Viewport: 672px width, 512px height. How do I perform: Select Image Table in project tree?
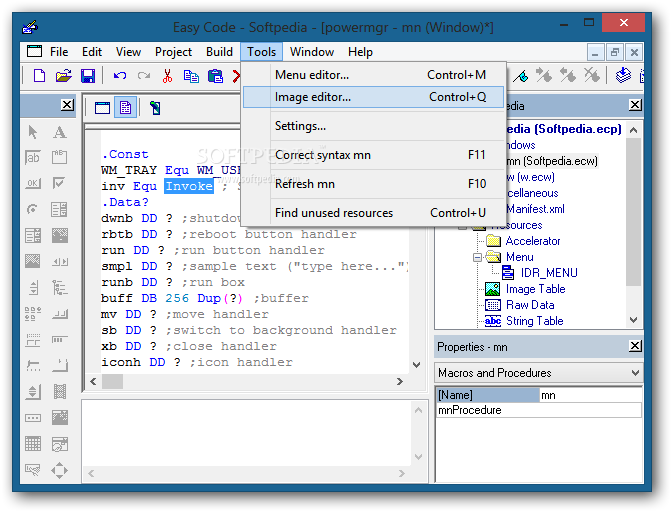535,289
